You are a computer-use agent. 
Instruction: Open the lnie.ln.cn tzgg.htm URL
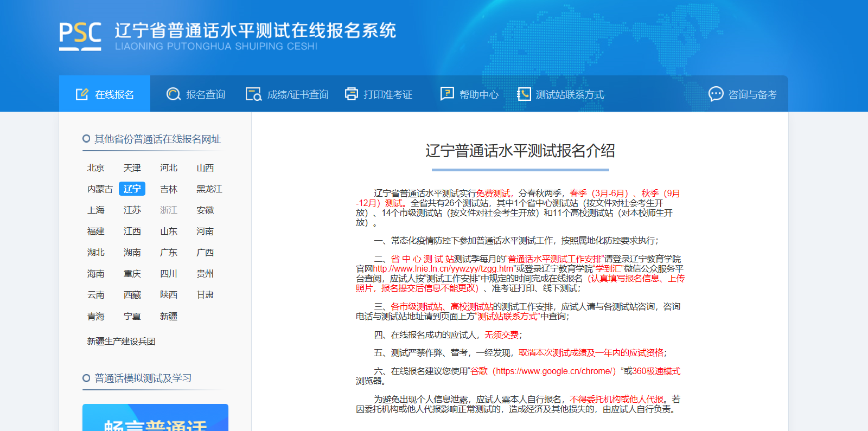443,269
